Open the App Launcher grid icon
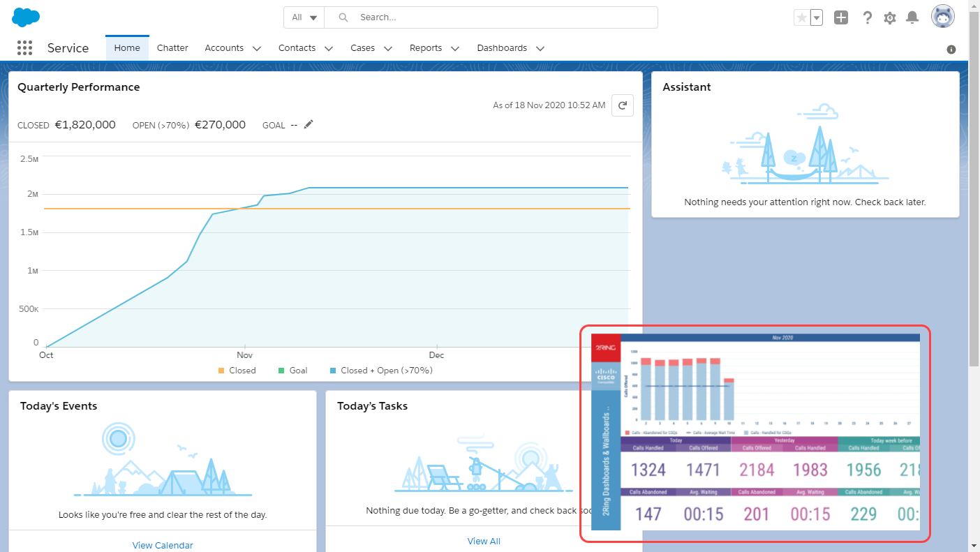The height and width of the screenshot is (552, 980). click(24, 48)
